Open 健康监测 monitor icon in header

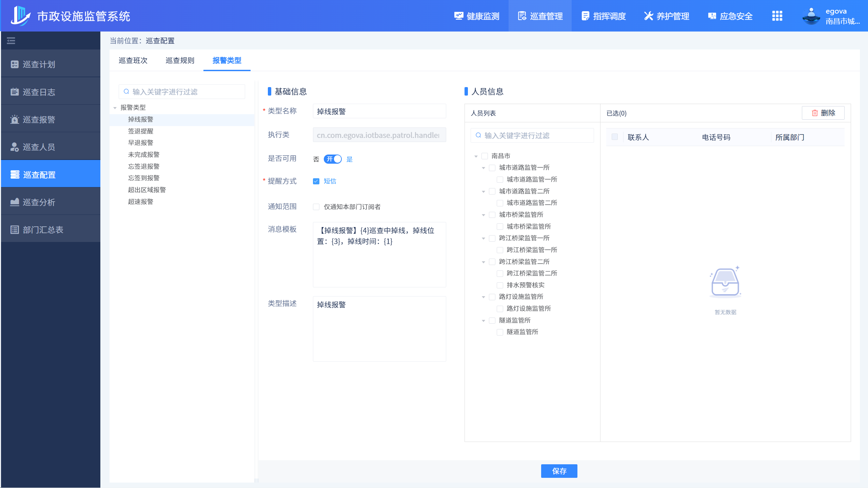pyautogui.click(x=458, y=16)
